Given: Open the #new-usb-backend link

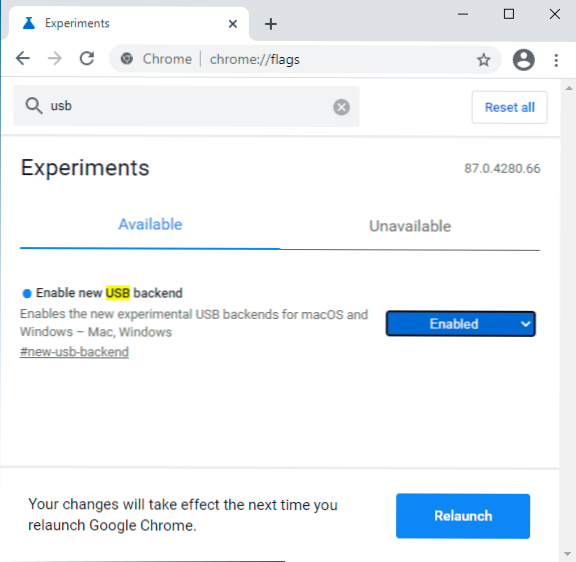Looking at the screenshot, I should click(74, 352).
